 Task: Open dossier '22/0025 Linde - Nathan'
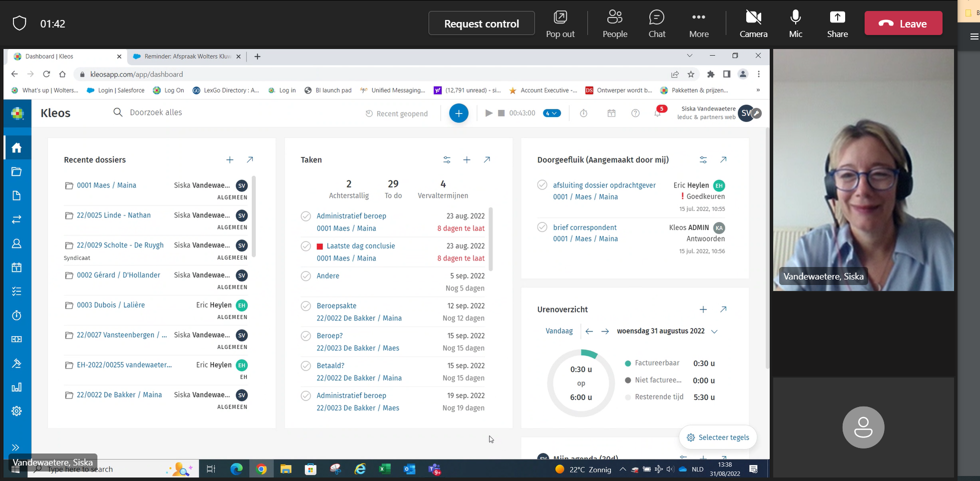click(x=113, y=215)
